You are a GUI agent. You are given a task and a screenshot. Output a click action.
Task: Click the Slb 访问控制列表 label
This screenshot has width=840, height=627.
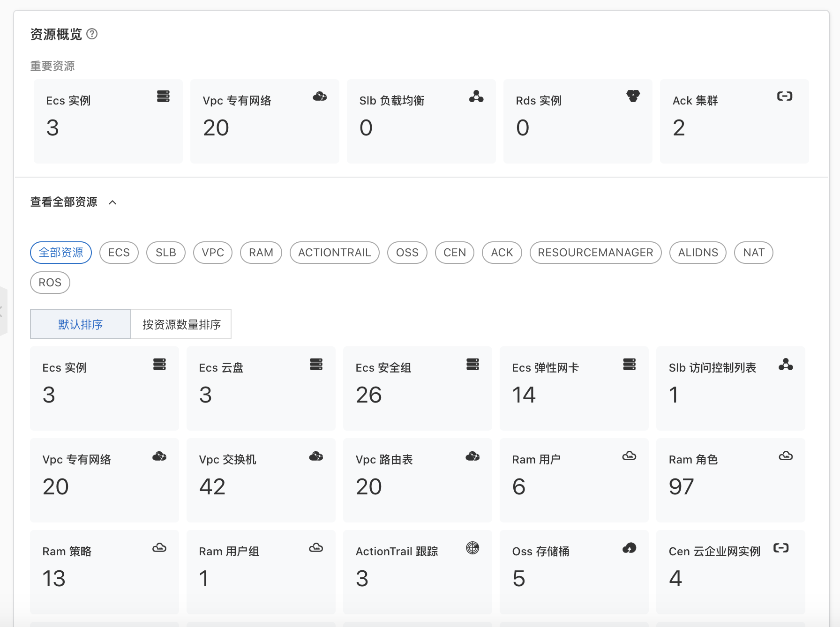712,368
